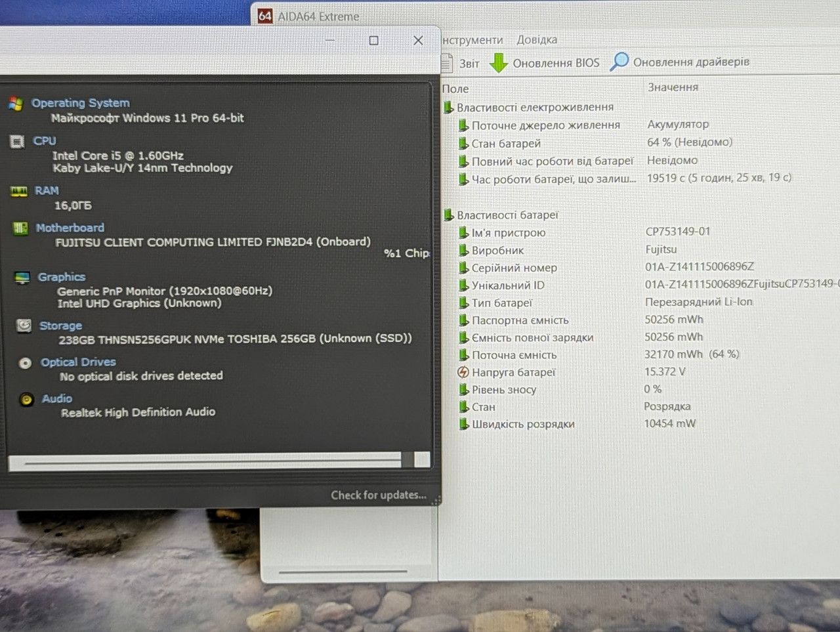The image size is (840, 632).
Task: Open the Інструменти menu in AIDA64
Action: [x=472, y=40]
